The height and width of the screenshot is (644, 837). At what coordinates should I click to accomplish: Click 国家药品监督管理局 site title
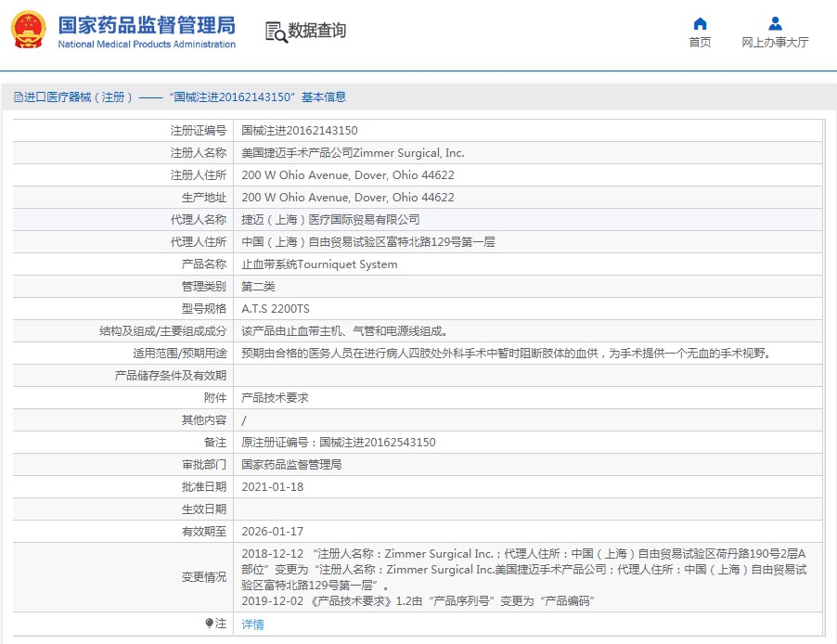[x=147, y=25]
